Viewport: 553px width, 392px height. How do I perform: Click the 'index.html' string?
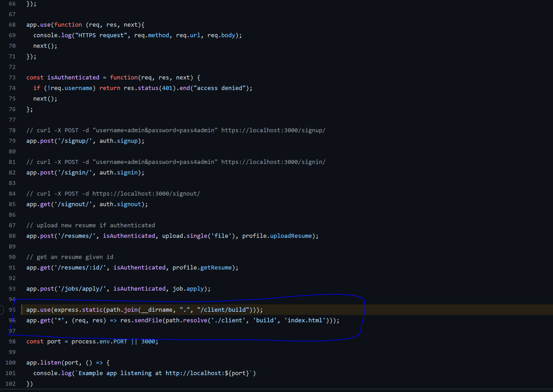coord(305,320)
